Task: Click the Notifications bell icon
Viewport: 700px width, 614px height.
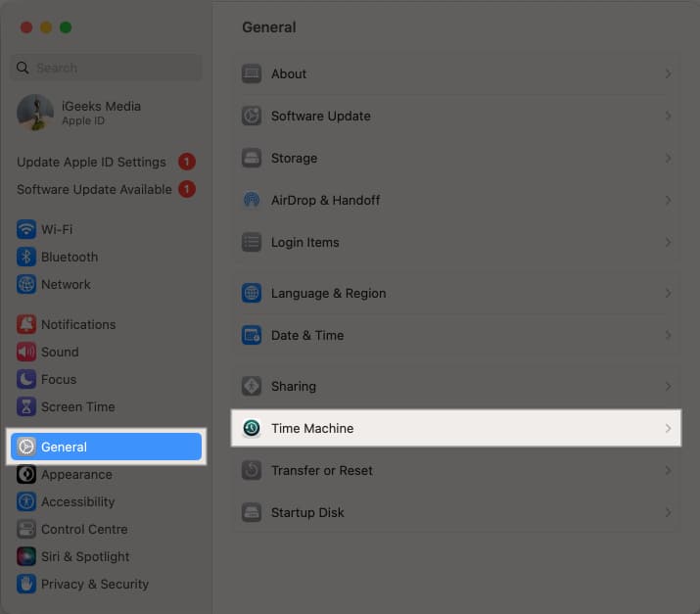Action: tap(25, 324)
